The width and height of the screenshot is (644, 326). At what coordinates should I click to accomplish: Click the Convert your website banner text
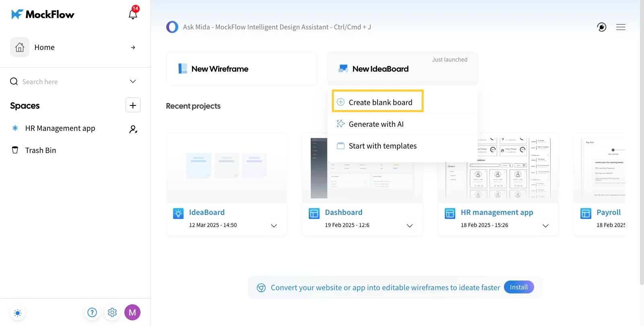(x=385, y=287)
